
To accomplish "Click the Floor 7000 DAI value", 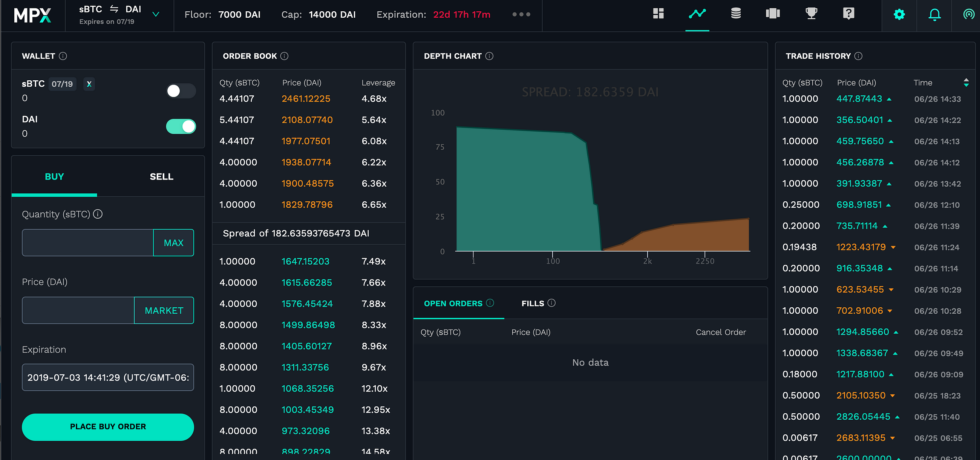I will pyautogui.click(x=239, y=14).
